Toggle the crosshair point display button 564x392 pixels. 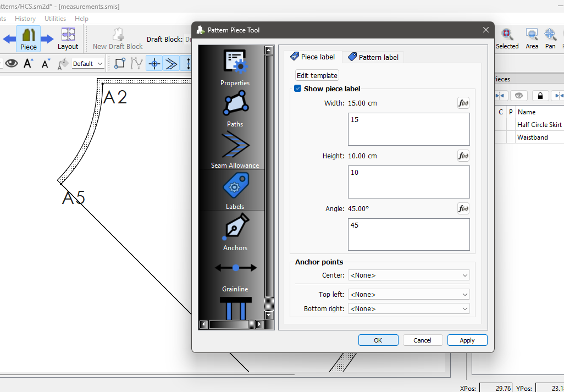point(154,64)
